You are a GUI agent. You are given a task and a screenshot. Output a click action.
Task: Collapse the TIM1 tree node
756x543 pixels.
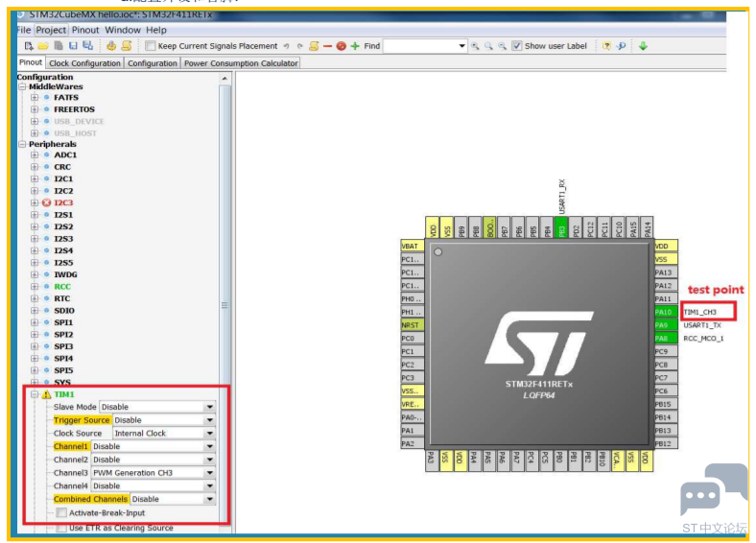click(35, 394)
